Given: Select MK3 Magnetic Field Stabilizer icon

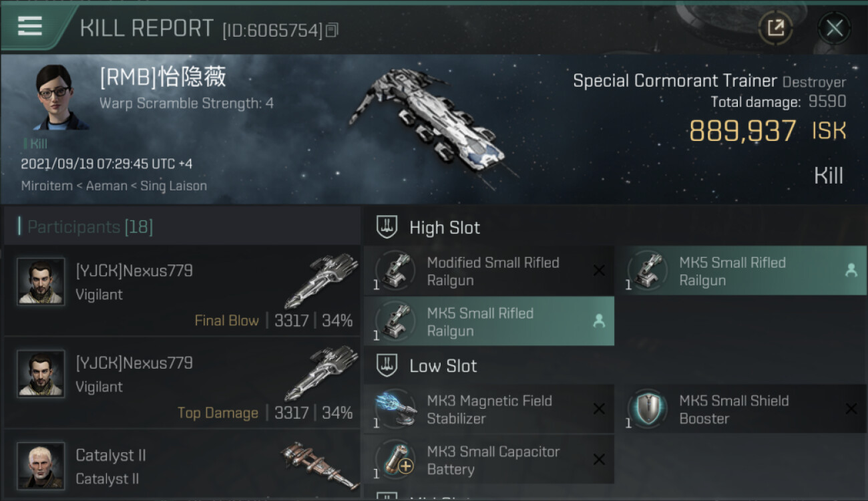Looking at the screenshot, I should 396,409.
